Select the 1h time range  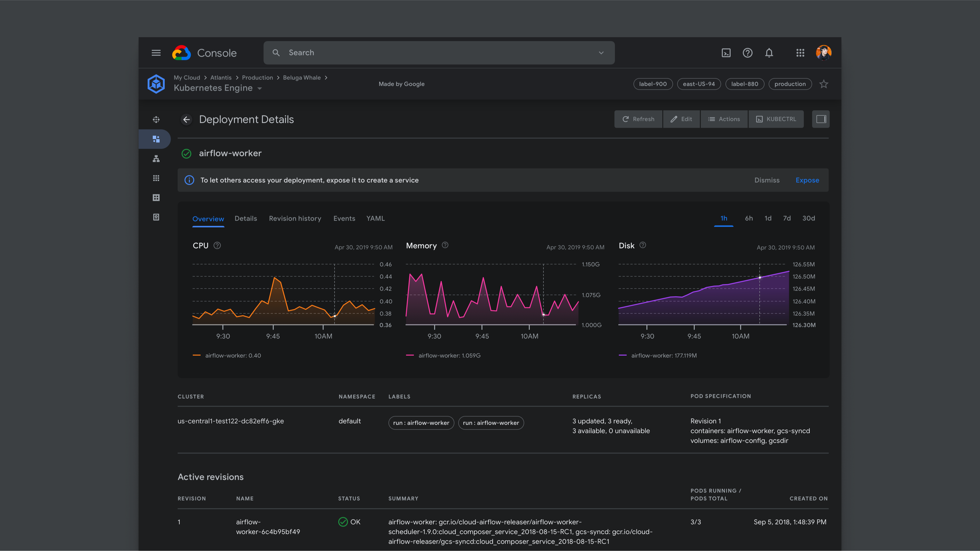[724, 218]
